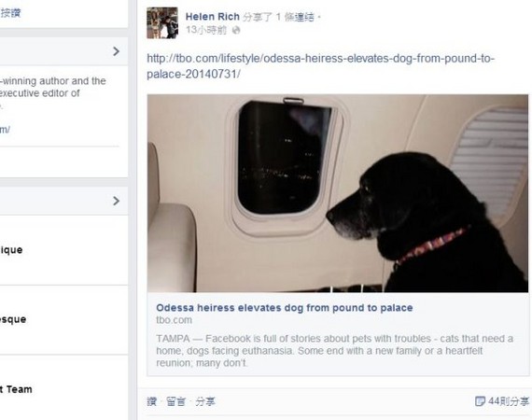Screen dimensions: 532x420
Task: Click the dog on airplane photo
Action: pos(338,193)
